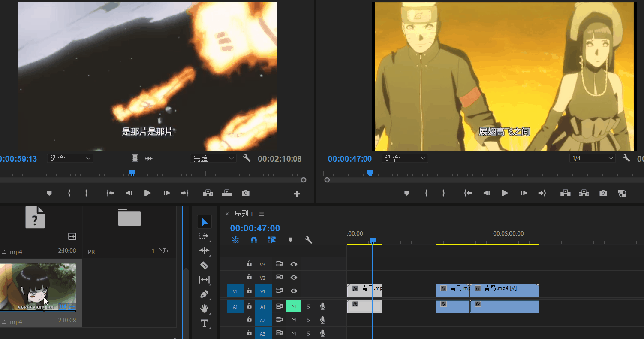Hide the V3 track output
Screen dimensions: 644x339
tap(294, 264)
